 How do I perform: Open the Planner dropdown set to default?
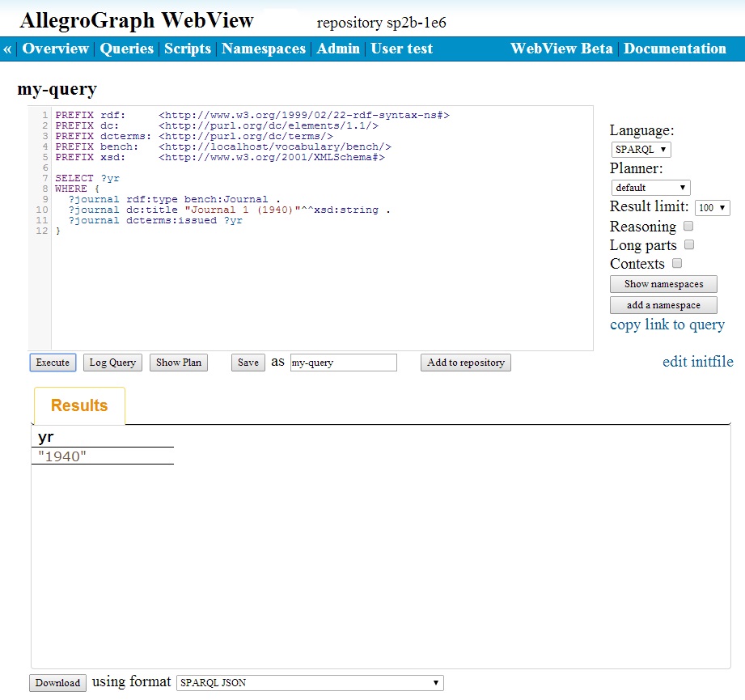[x=650, y=187]
